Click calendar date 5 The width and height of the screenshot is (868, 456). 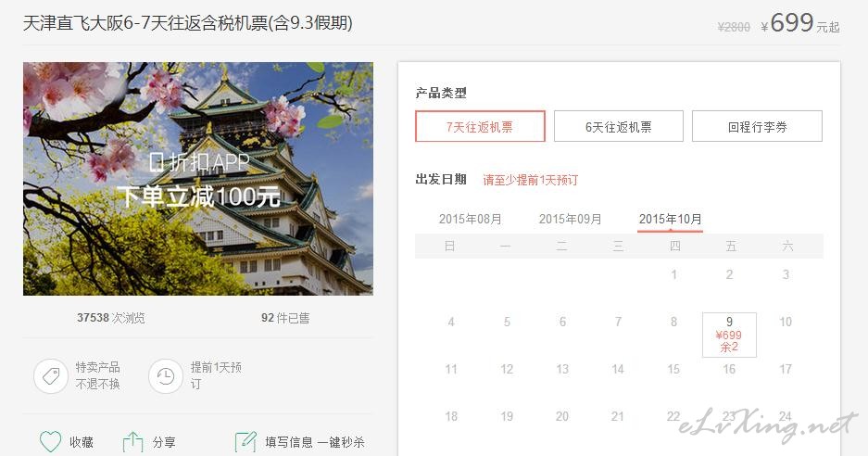click(x=507, y=322)
